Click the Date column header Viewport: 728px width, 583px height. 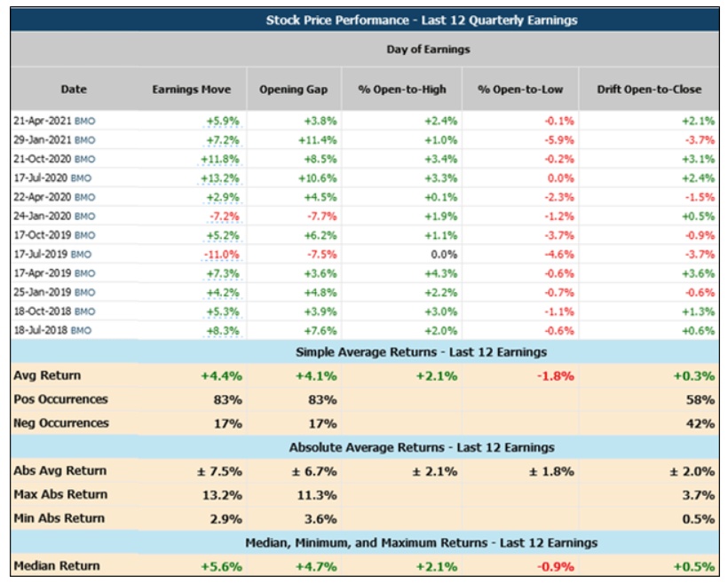74,89
